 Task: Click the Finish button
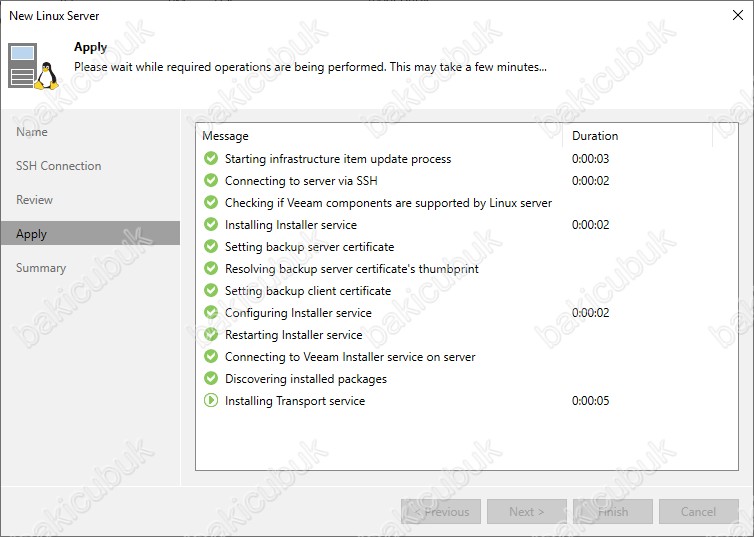pos(613,512)
